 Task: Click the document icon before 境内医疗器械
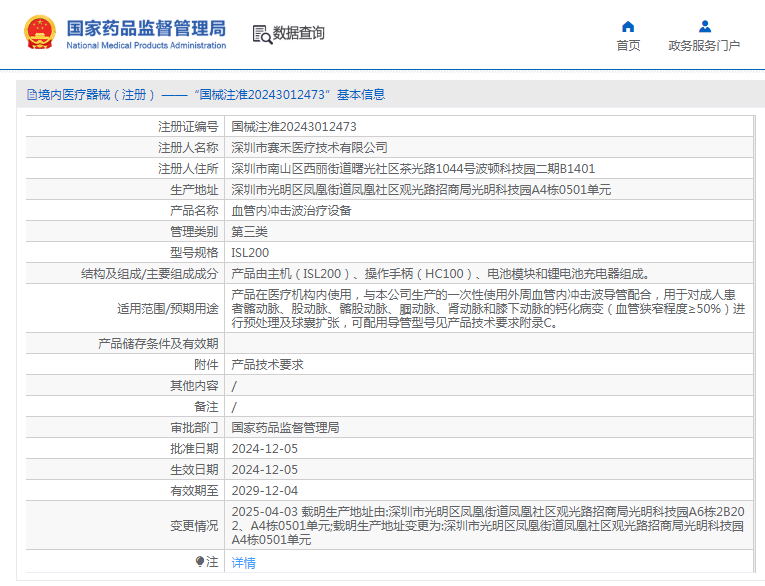(32, 95)
